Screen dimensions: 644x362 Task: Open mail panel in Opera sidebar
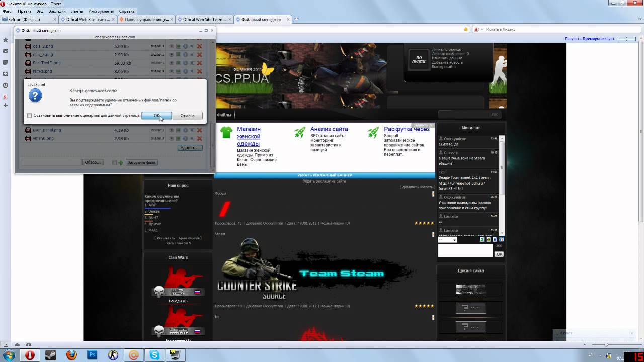[x=6, y=51]
